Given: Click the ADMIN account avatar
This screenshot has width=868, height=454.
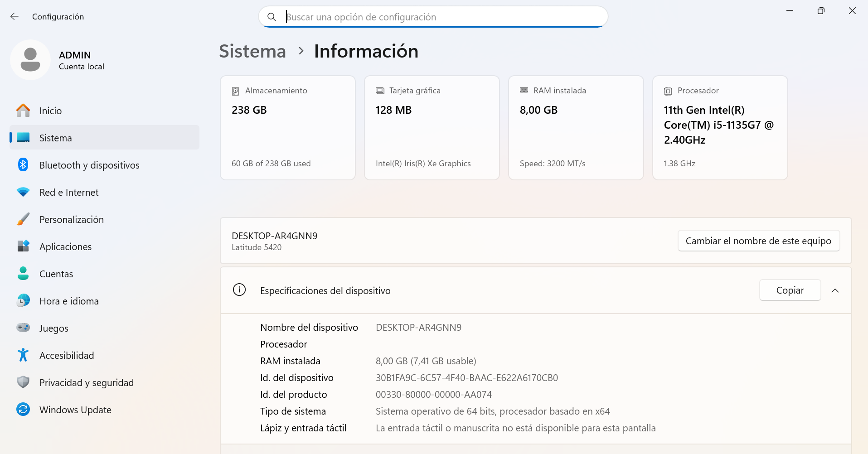Looking at the screenshot, I should click(x=30, y=59).
